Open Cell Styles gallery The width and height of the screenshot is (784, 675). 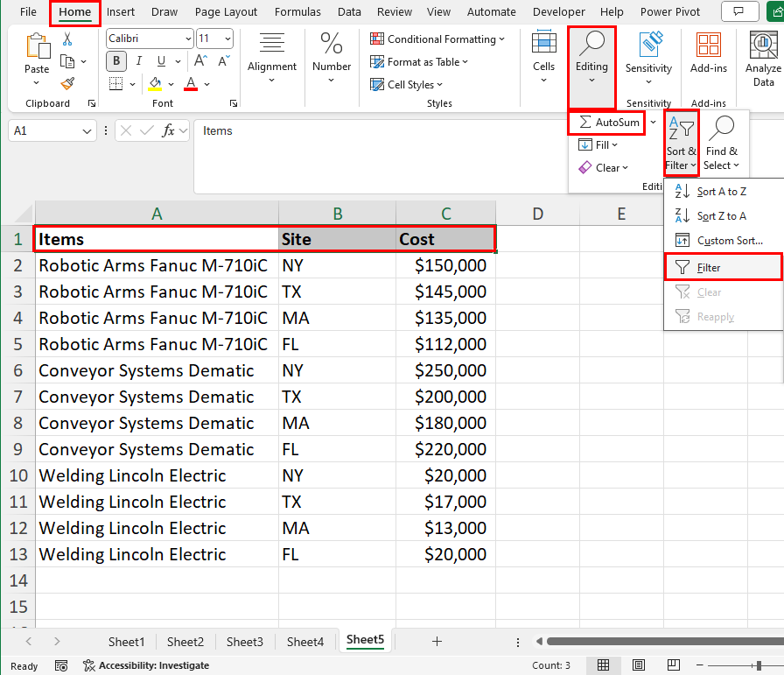pyautogui.click(x=406, y=85)
